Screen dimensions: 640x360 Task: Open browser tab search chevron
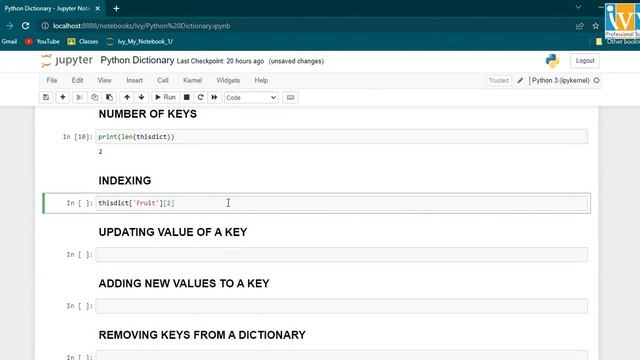pos(578,7)
